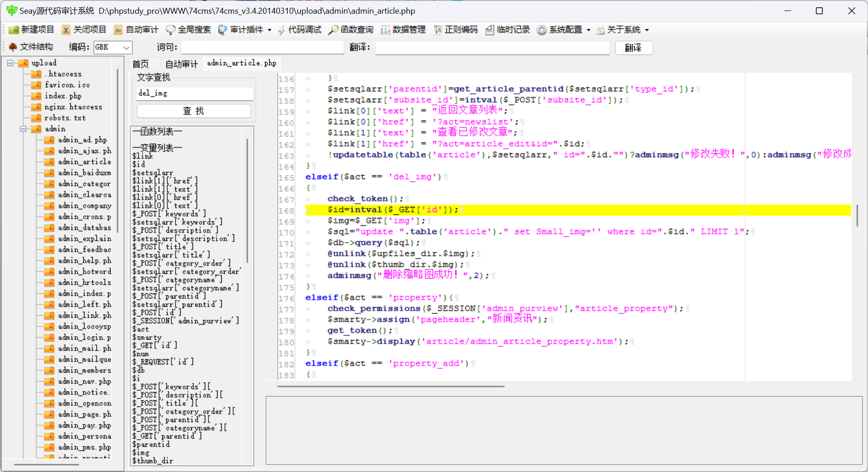Click code line $db->query($sql);
868x472 pixels.
374,243
